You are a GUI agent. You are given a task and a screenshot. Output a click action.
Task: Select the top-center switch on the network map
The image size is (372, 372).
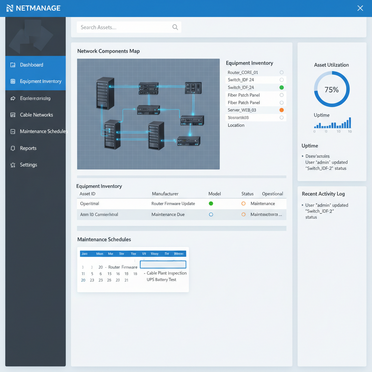149,88
